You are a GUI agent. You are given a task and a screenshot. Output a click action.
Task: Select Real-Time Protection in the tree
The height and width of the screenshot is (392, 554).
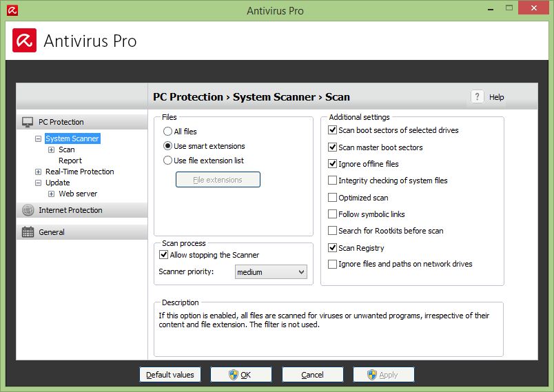pyautogui.click(x=79, y=172)
